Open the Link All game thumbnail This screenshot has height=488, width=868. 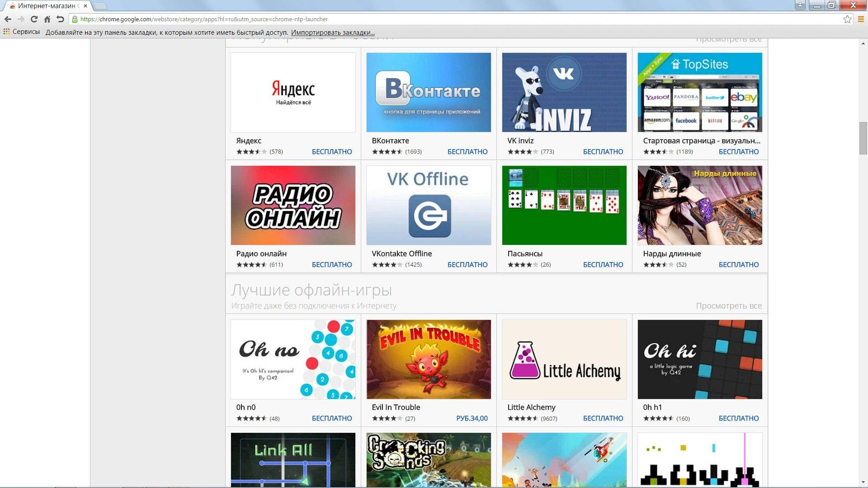click(x=293, y=460)
